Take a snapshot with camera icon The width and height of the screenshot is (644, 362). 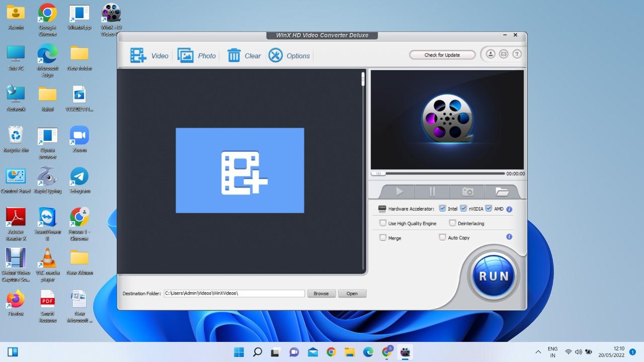tap(467, 192)
